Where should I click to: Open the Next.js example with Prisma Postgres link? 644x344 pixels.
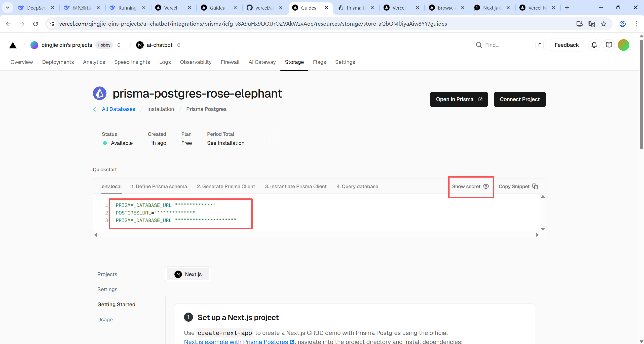tap(239, 341)
